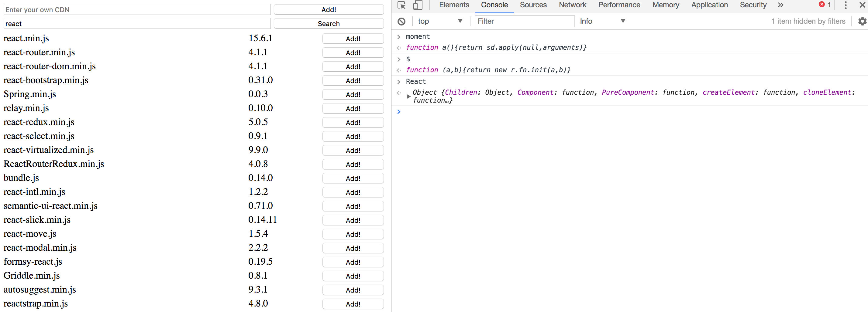Select the Griddle.min.js file name
Image resolution: width=868 pixels, height=312 pixels.
[32, 275]
